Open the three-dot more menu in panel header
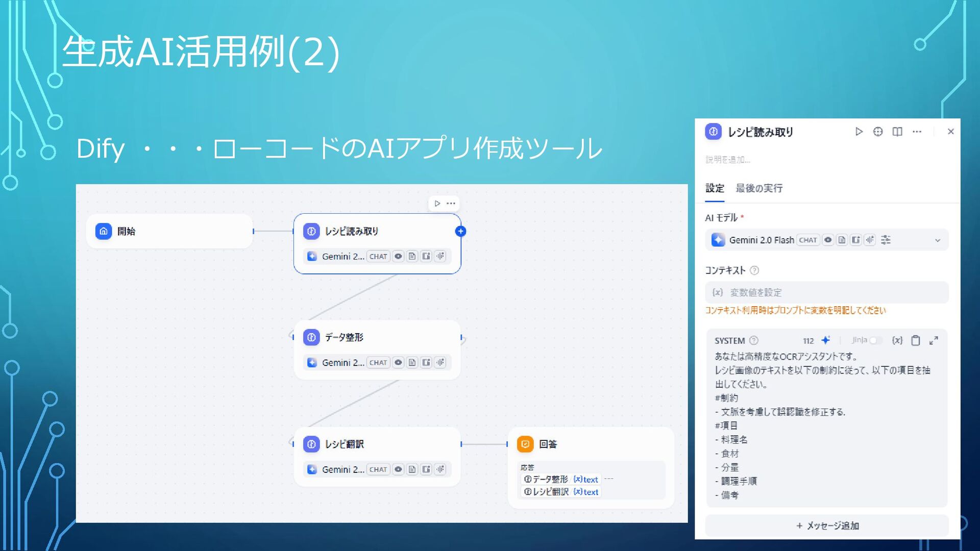This screenshot has width=980, height=551. tap(917, 132)
